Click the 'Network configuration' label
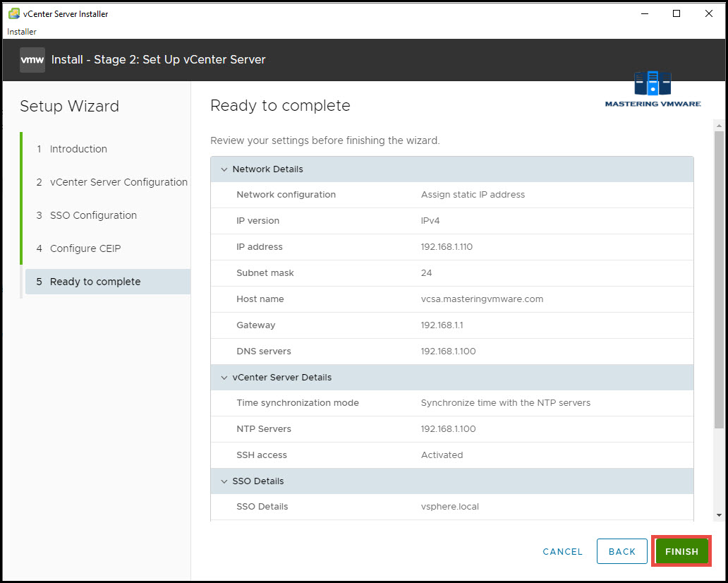The width and height of the screenshot is (728, 583). (286, 195)
